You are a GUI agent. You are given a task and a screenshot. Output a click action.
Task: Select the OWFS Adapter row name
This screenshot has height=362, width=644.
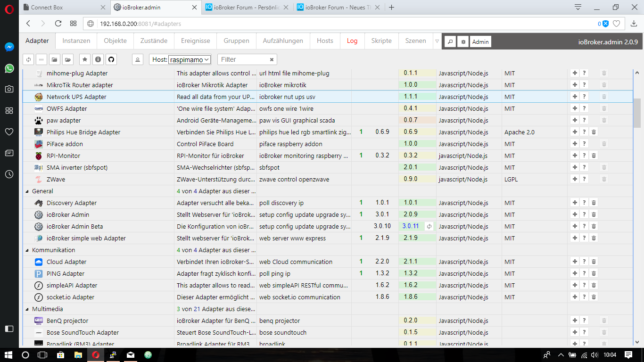pos(66,108)
